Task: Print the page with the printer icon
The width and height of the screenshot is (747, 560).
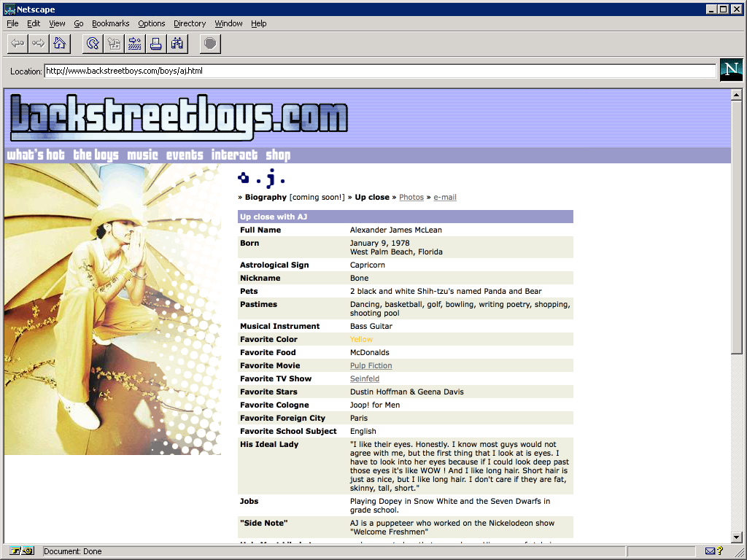Action: coord(156,44)
